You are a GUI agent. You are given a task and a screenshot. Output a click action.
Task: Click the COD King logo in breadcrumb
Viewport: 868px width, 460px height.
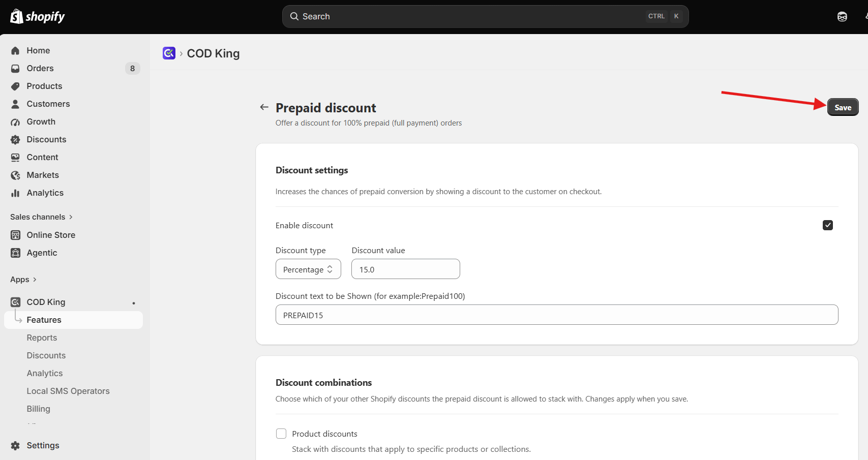(169, 53)
